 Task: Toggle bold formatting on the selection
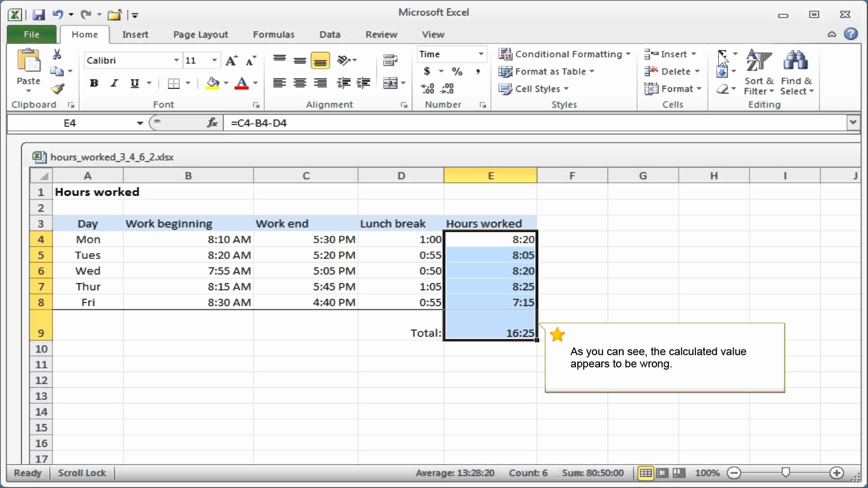[x=94, y=83]
